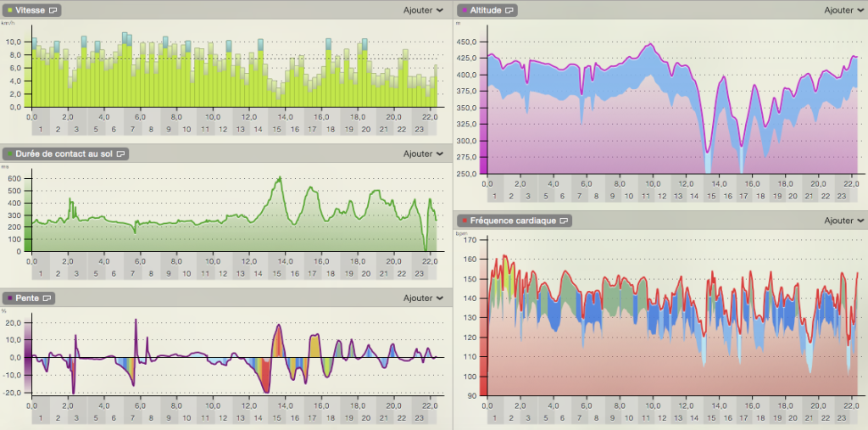
Task: Select lap 15 under the Altitude chart
Action: [x=712, y=196]
